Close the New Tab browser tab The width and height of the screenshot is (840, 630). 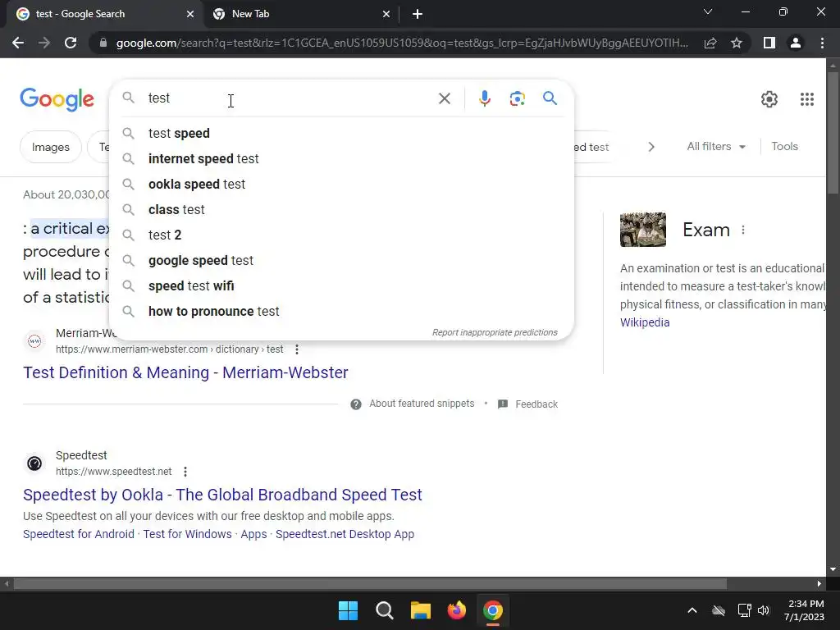(386, 14)
